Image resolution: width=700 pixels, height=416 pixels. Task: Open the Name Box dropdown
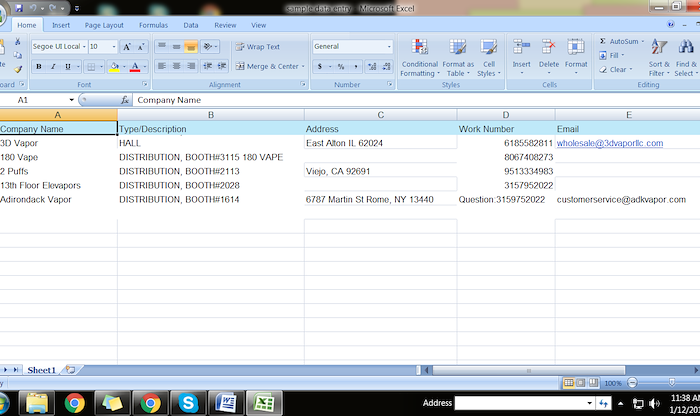[x=71, y=100]
